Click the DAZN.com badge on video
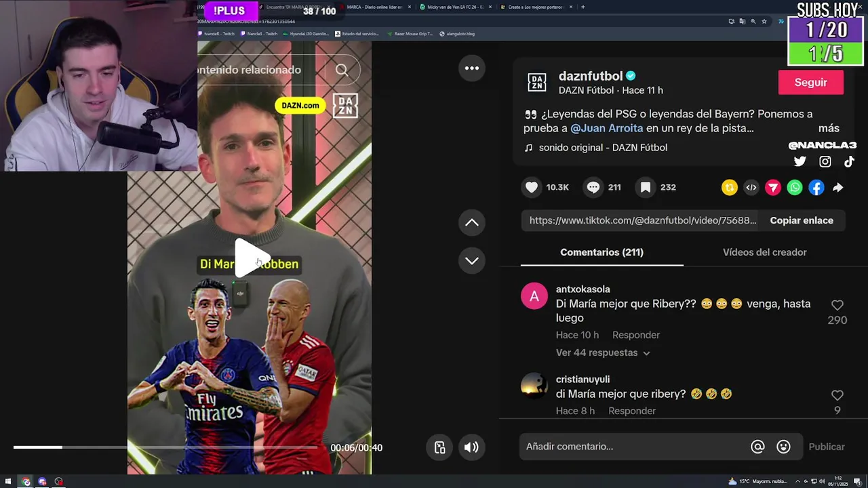The image size is (868, 488). [x=300, y=105]
